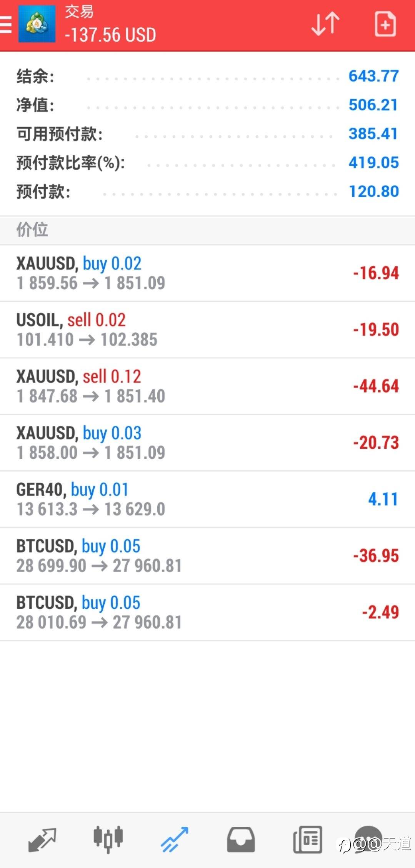Screen dimensions: 415x868
Task: Select the USOIL sell 0.02 position
Action: 207,330
